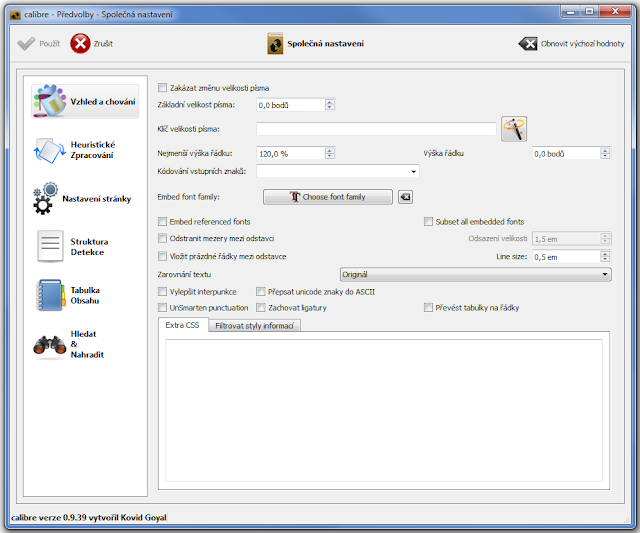Click Nastavení stránky label text
This screenshot has height=533, width=640.
[x=97, y=199]
